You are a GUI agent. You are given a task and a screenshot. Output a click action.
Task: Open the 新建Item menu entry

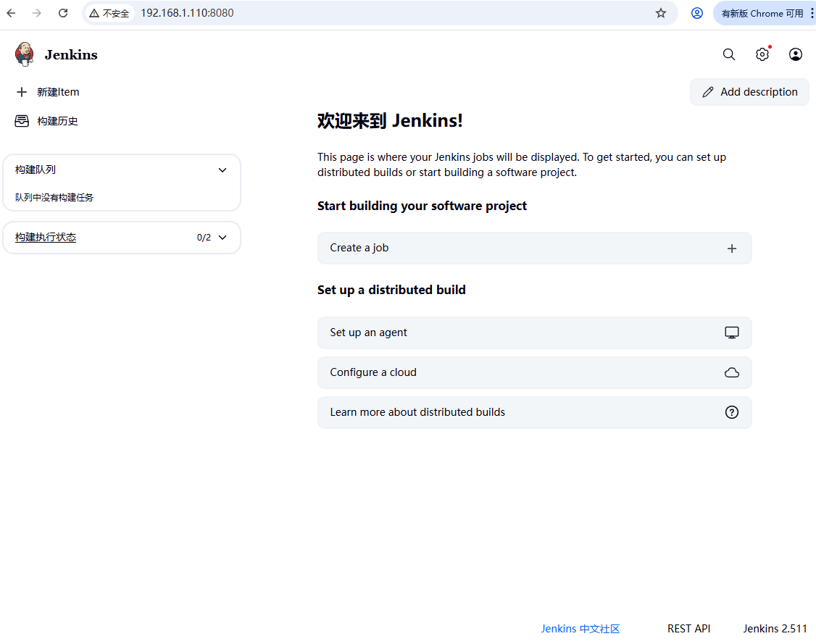click(x=47, y=92)
